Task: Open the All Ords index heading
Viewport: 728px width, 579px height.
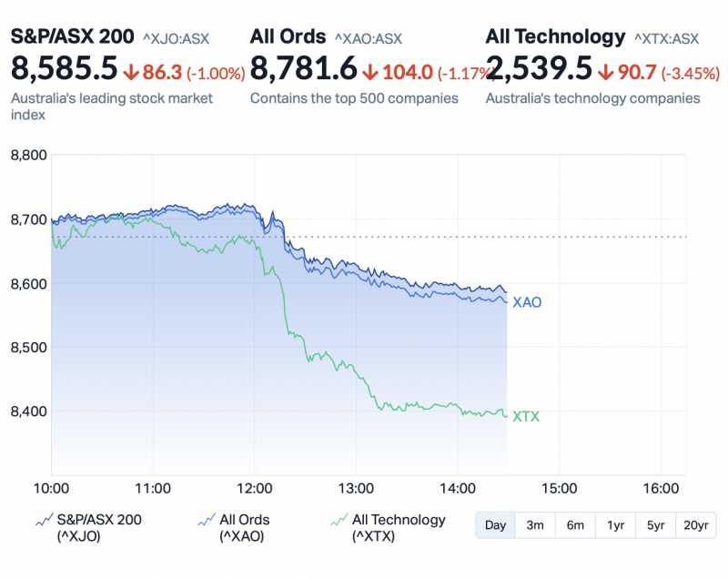Action: [288, 36]
